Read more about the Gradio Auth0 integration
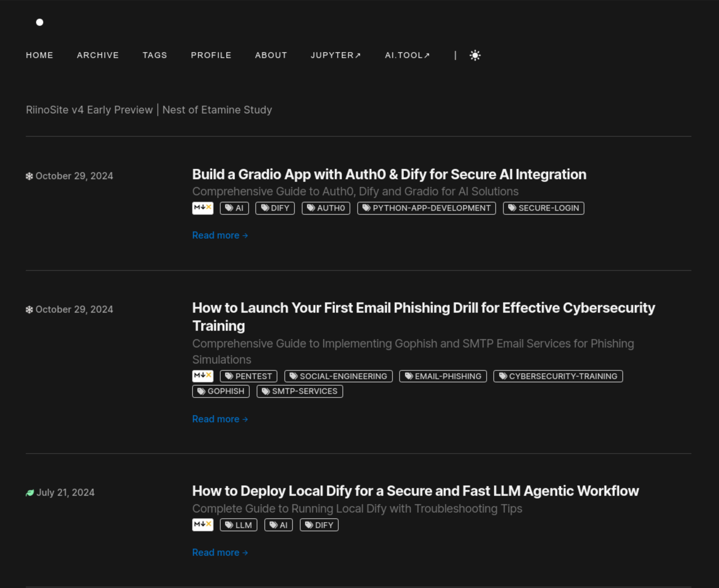Image resolution: width=719 pixels, height=588 pixels. [x=220, y=235]
